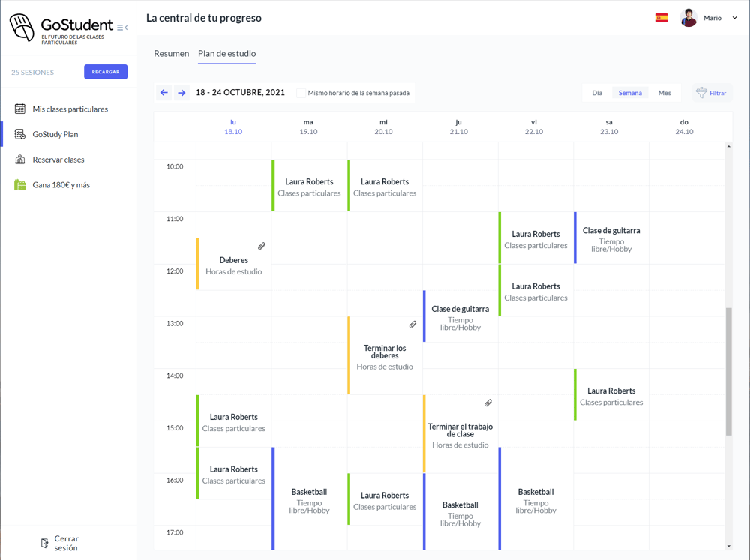Open Wednesday 16:00 Laura Roberts class

[x=385, y=499]
